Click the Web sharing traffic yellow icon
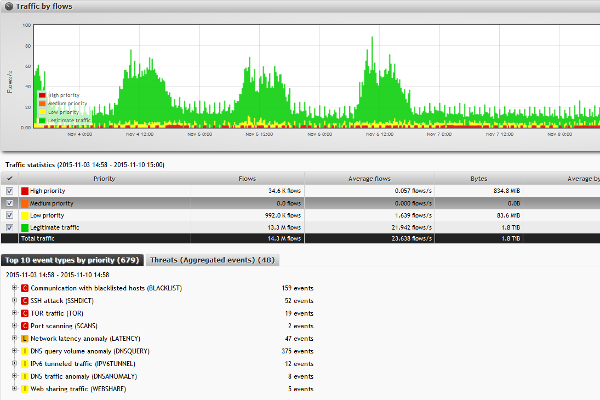 click(x=25, y=389)
